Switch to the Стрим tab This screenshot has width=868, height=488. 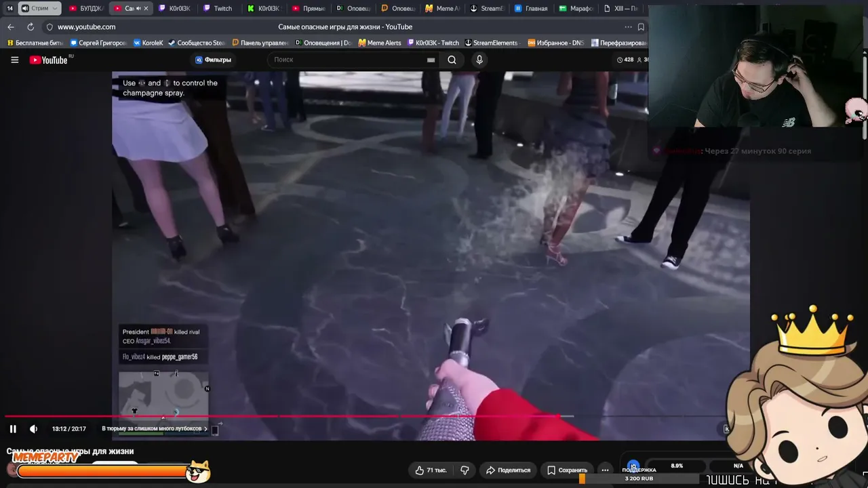(x=39, y=9)
